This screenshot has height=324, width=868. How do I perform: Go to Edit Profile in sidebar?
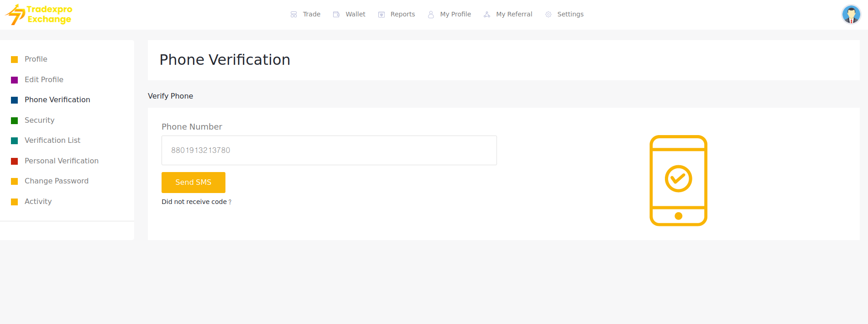click(44, 79)
